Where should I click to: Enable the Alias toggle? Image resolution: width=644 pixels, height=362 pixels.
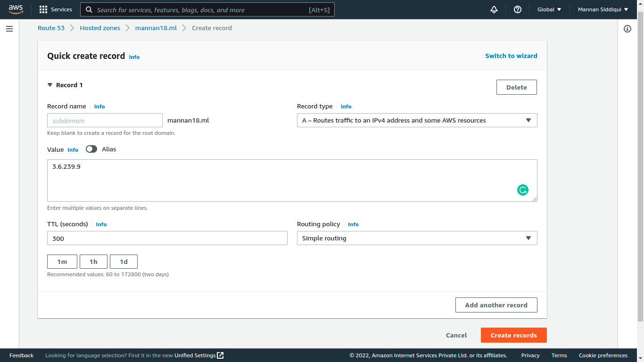tap(91, 149)
